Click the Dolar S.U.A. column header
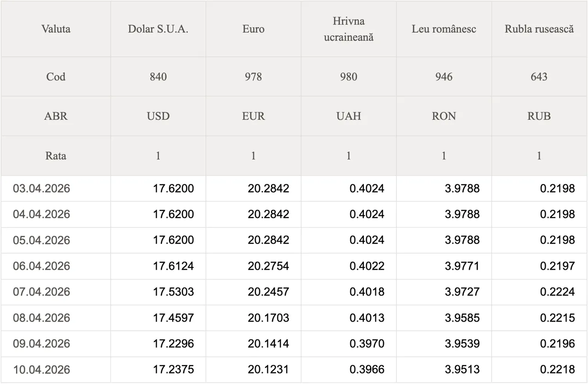This screenshot has height=384, width=588. tap(158, 29)
